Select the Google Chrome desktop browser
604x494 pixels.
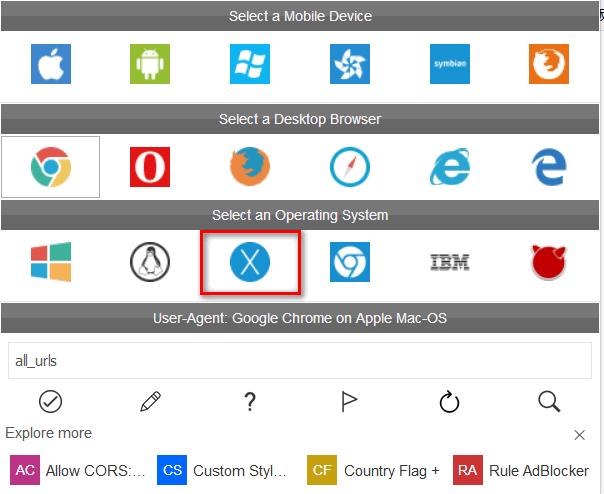[50, 167]
